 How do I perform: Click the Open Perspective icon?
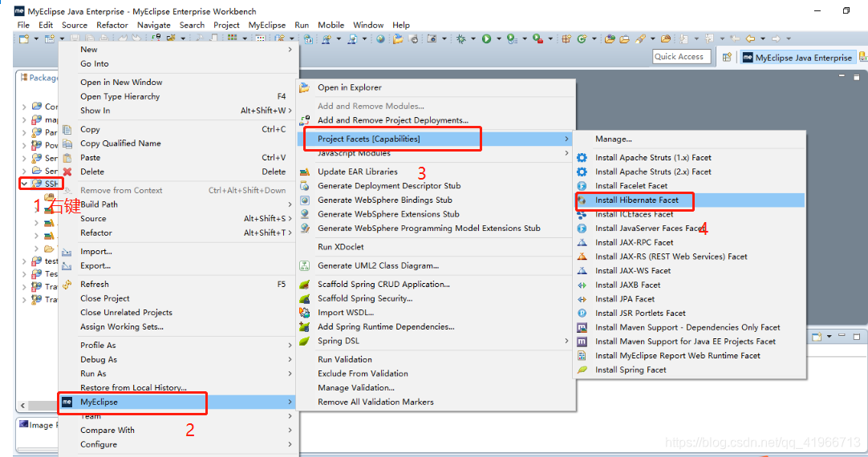(x=727, y=57)
